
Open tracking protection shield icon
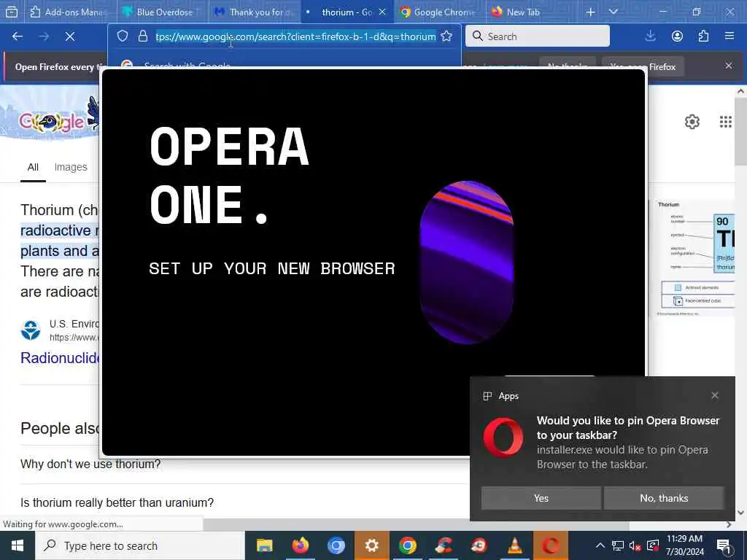[123, 36]
